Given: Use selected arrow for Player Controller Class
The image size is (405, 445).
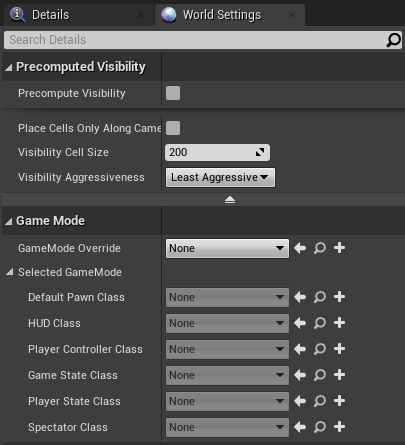Looking at the screenshot, I should tap(300, 349).
